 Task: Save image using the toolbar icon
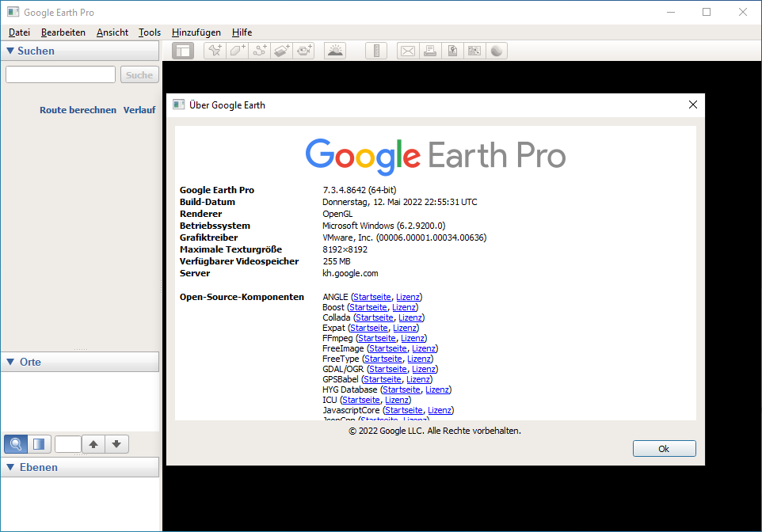(452, 51)
